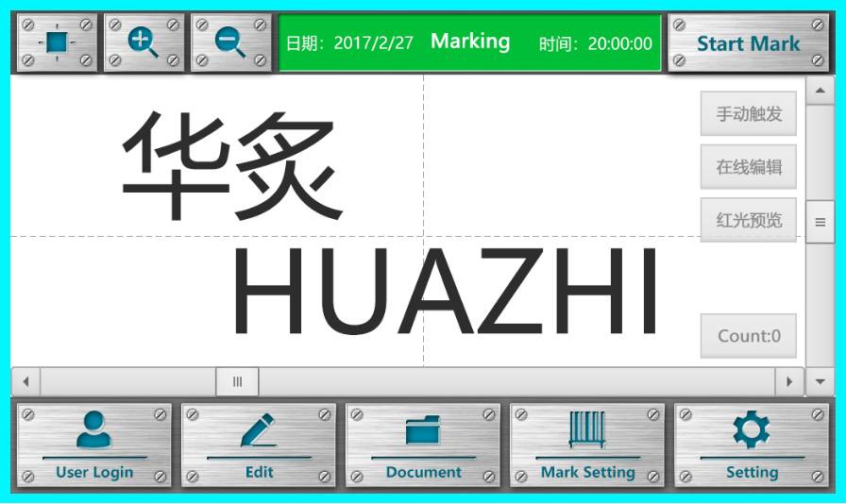The width and height of the screenshot is (846, 504).
Task: Zoom in with the magnifier plus icon
Action: (x=144, y=42)
